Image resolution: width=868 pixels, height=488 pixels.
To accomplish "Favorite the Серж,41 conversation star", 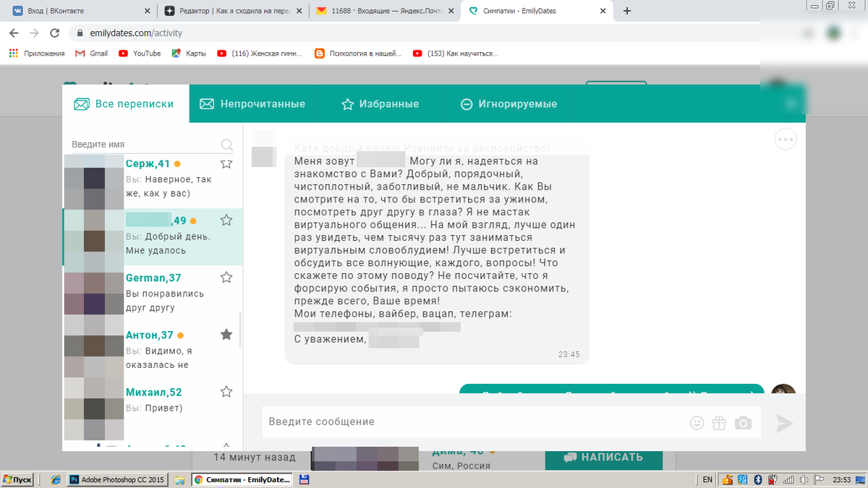I will (226, 163).
